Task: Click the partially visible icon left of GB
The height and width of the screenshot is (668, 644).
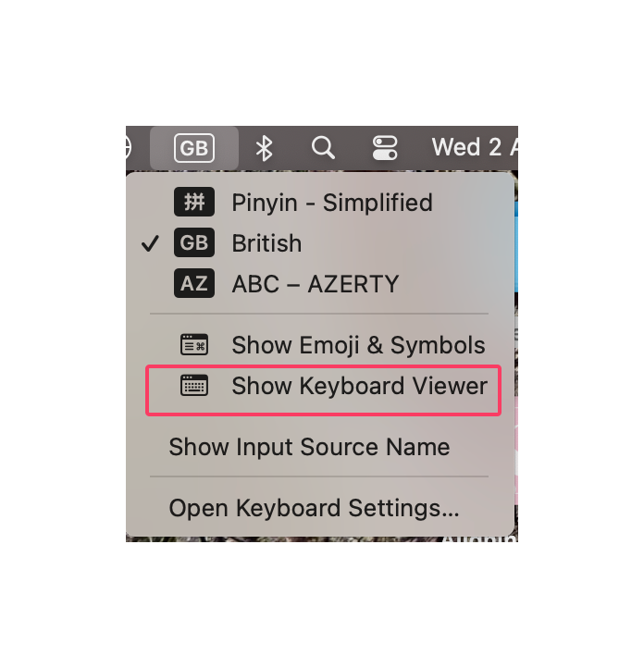Action: pos(129,148)
